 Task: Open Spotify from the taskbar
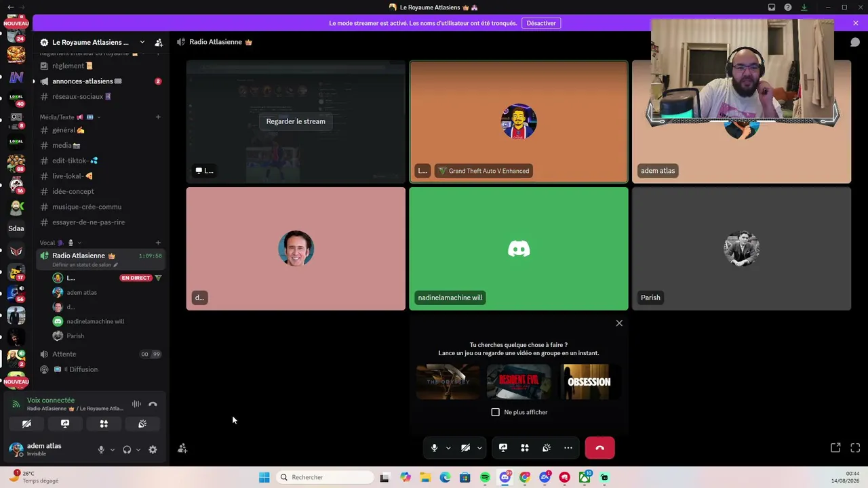[x=485, y=477]
